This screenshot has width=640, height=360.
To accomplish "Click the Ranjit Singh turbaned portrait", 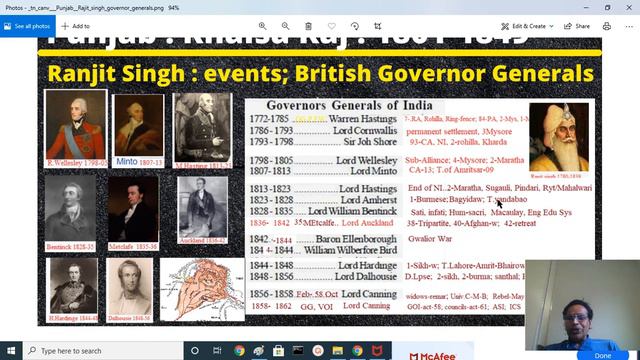I will pyautogui.click(x=559, y=137).
